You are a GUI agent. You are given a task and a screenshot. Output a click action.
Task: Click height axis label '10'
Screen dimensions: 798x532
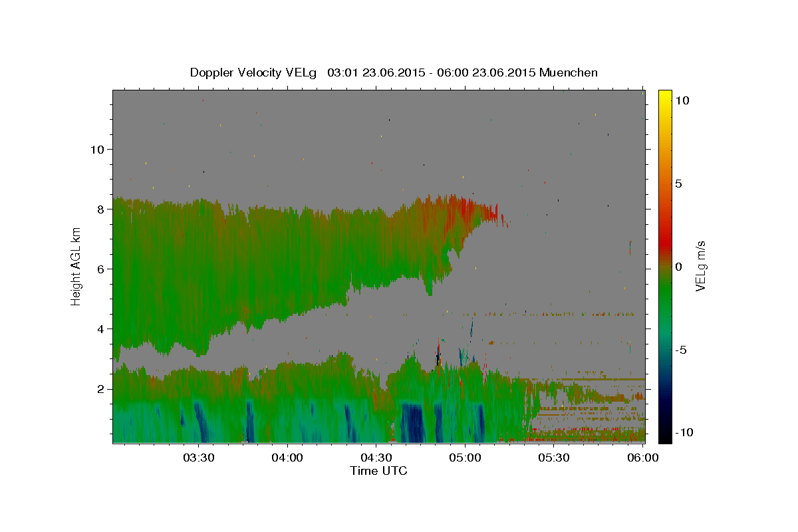click(96, 150)
